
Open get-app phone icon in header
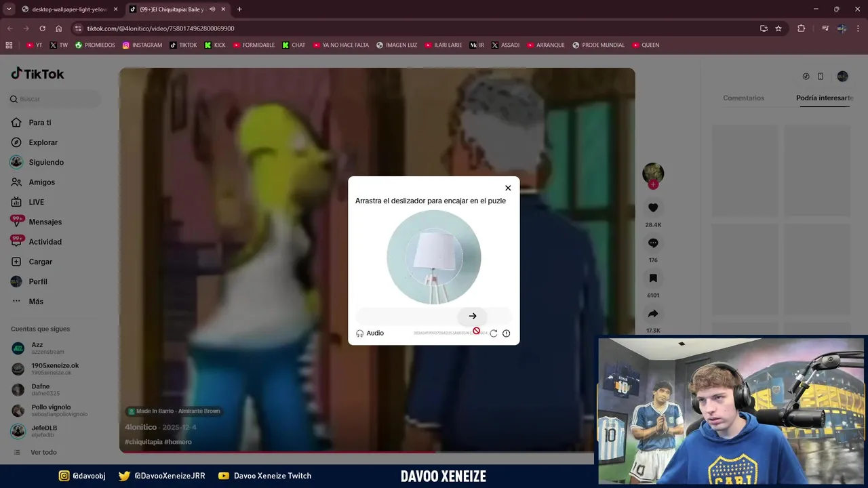pos(821,77)
